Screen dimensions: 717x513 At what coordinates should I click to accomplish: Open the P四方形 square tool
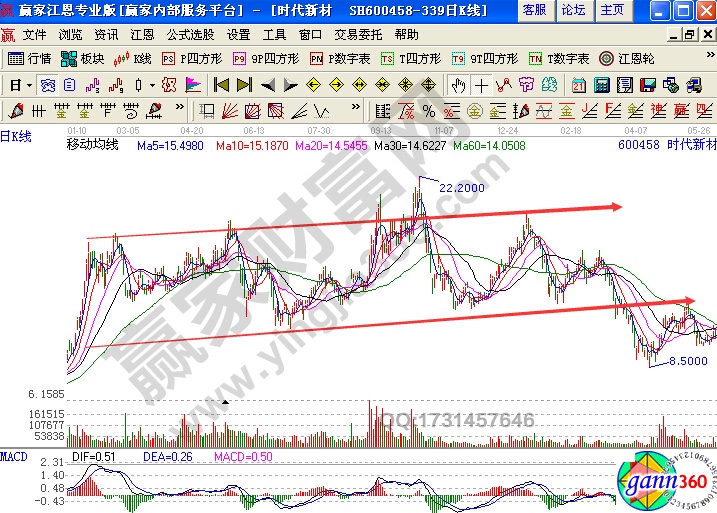click(x=192, y=59)
